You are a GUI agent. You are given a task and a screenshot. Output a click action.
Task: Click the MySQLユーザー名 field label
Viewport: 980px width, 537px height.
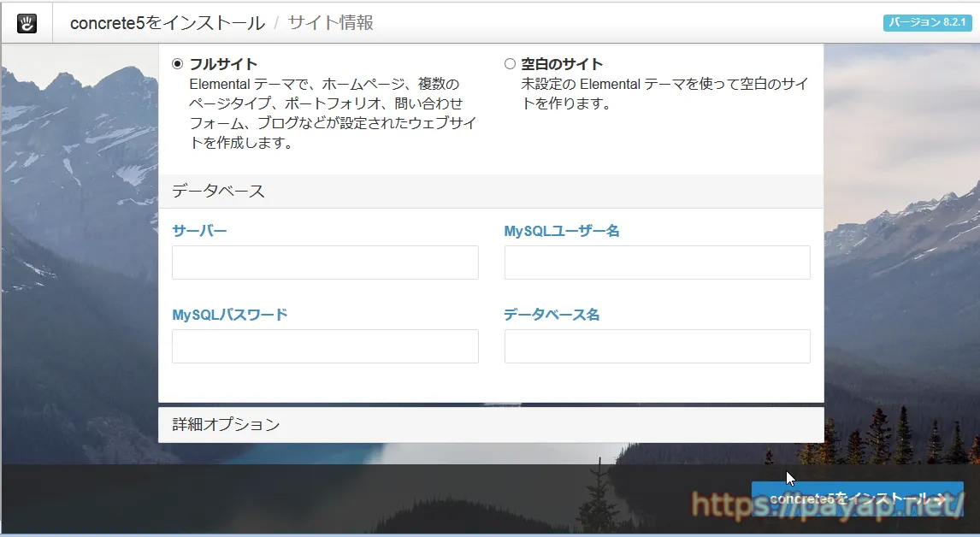(x=562, y=231)
